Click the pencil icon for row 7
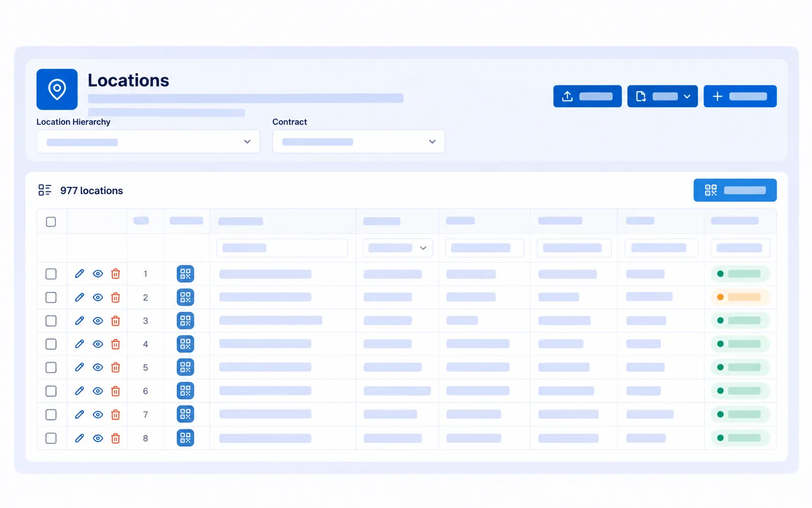 point(79,415)
